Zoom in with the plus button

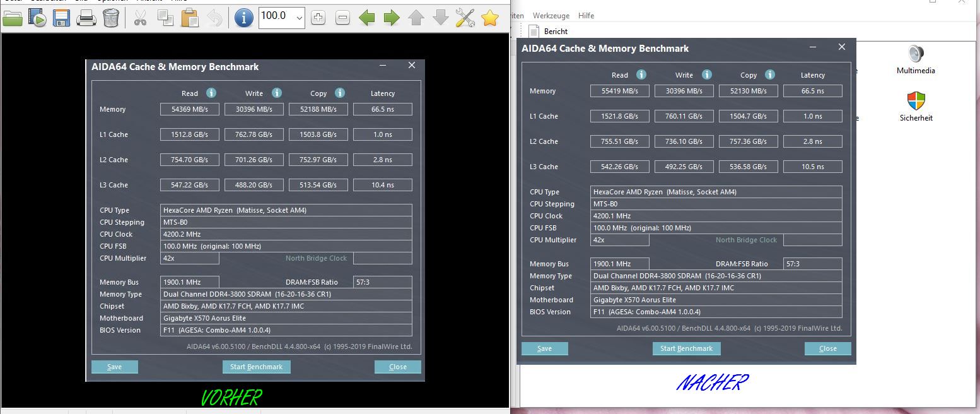click(x=318, y=18)
